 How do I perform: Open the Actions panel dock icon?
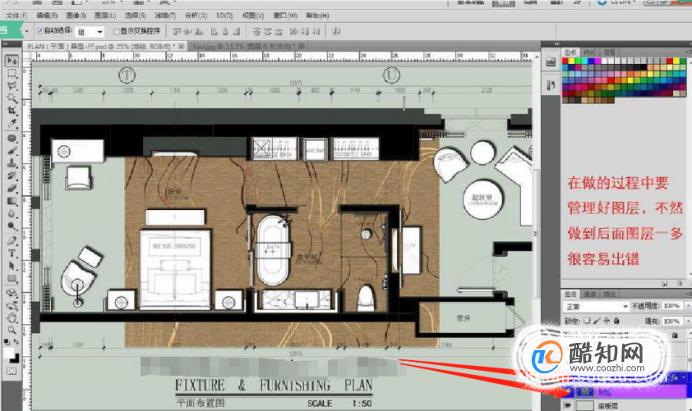550,84
